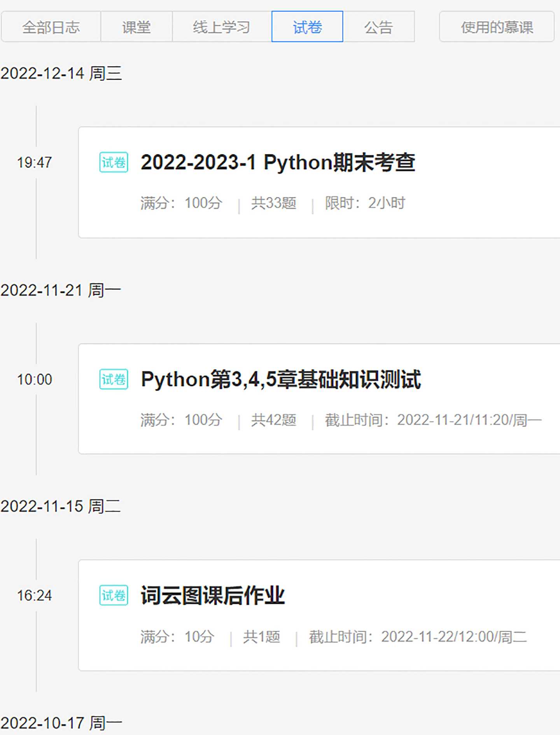Screen dimensions: 560x735
Task: Click the 截止时间 2022-11-22/12:00 deadline text
Action: coord(418,637)
